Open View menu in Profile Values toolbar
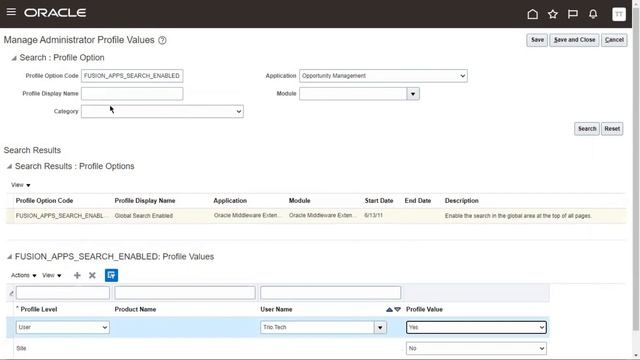Screen dimensions: 640x360 coord(51,276)
